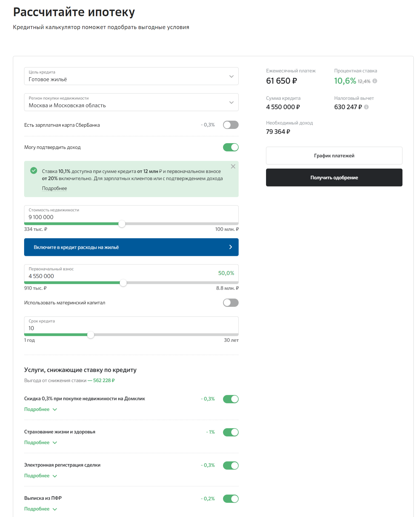The height and width of the screenshot is (517, 420).
Task: Click the required income value '79 364 ₽'
Action: [x=278, y=132]
